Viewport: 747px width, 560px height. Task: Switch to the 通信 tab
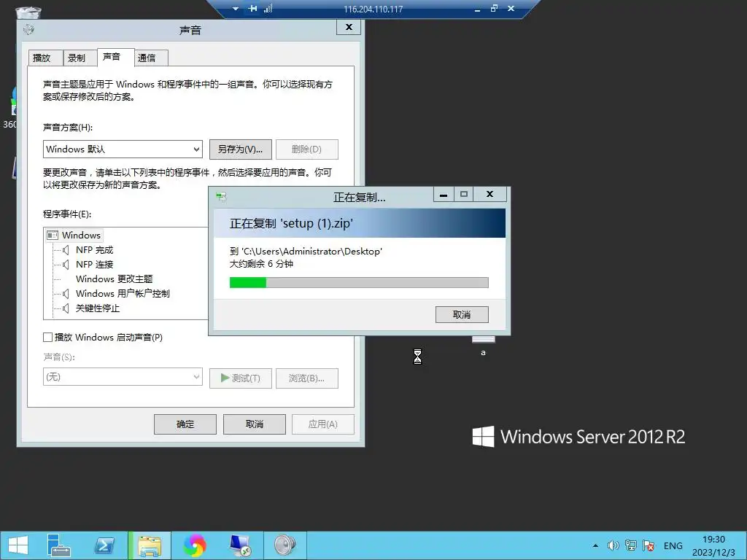151,58
